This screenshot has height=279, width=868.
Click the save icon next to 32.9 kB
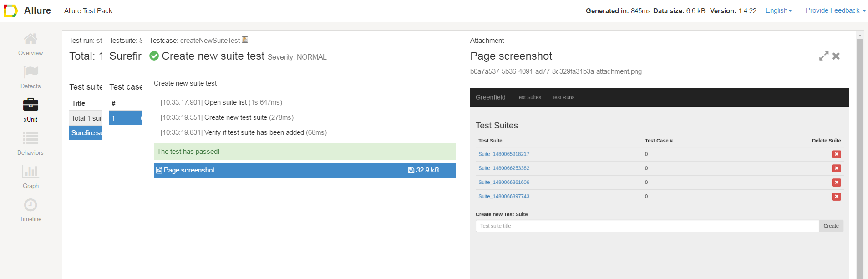(x=411, y=170)
